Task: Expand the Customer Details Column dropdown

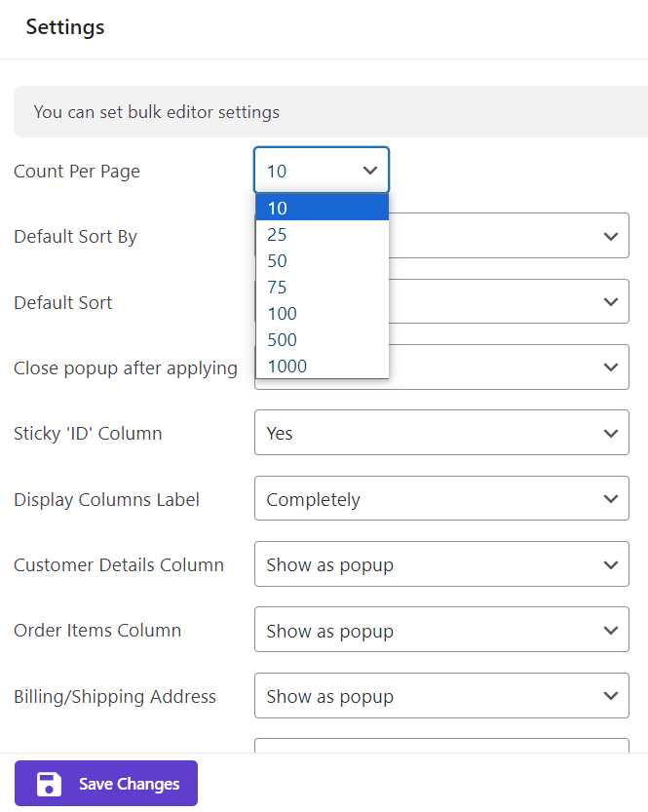Action: (x=440, y=565)
